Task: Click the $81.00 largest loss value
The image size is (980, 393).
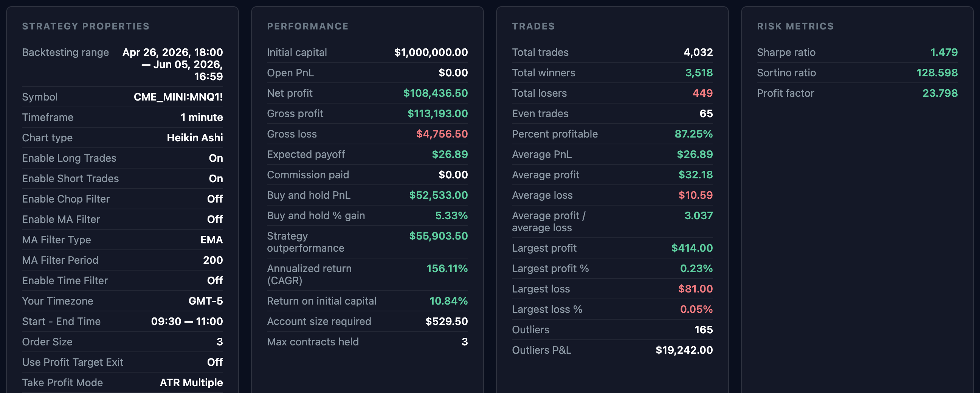Action: tap(695, 289)
